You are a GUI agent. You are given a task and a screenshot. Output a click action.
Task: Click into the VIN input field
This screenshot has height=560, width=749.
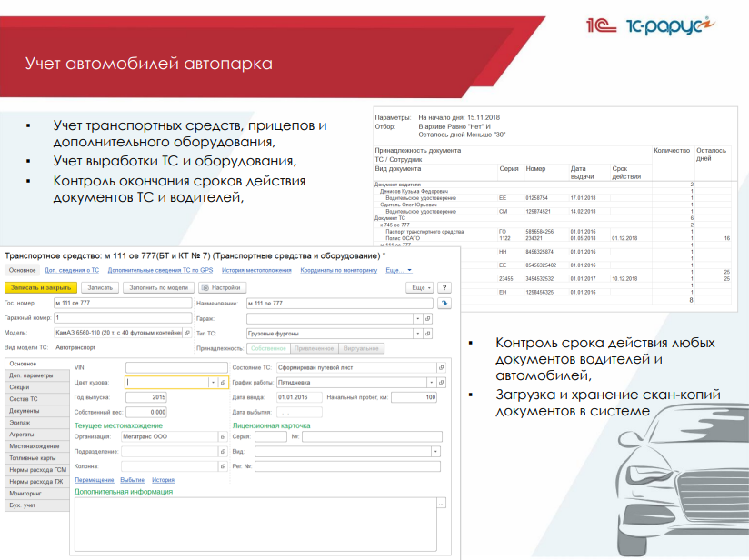(175, 367)
